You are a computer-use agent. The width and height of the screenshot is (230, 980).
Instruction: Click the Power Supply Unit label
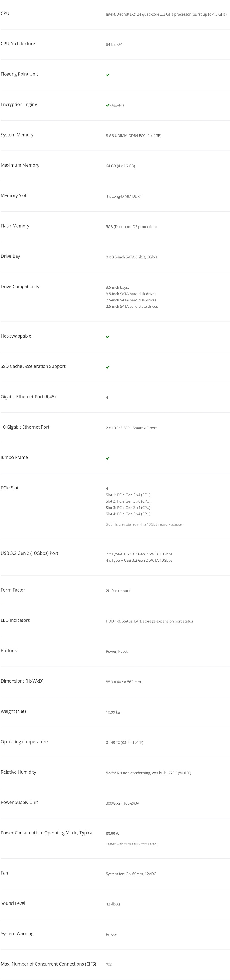click(19, 802)
